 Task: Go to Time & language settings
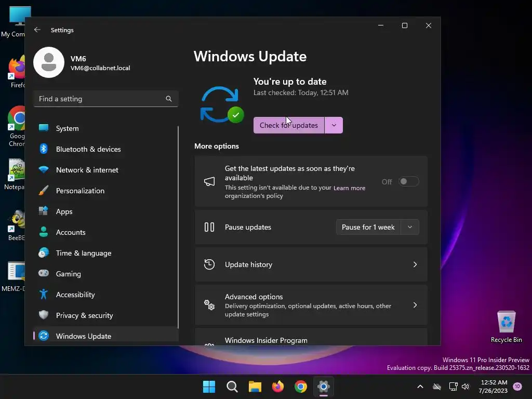(106, 253)
